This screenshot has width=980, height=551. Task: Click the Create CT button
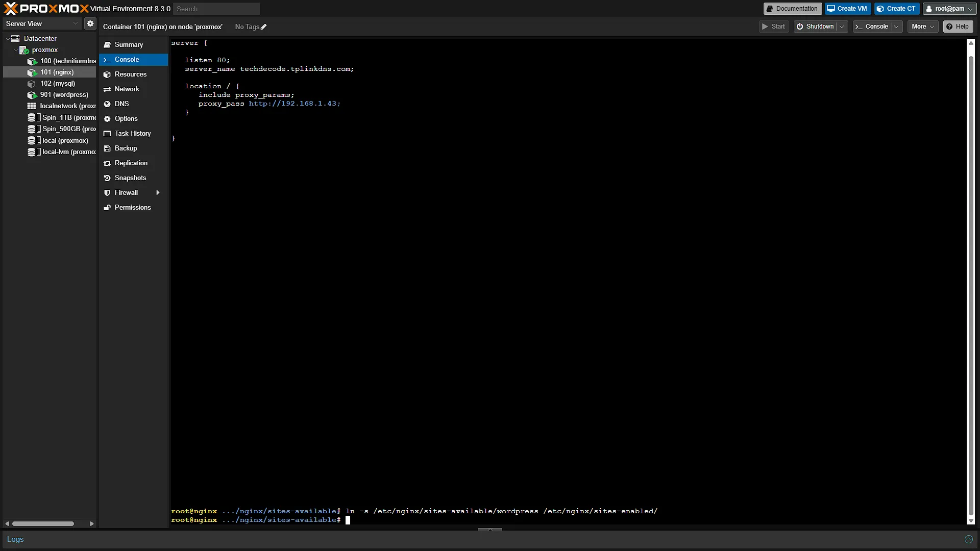pos(896,9)
